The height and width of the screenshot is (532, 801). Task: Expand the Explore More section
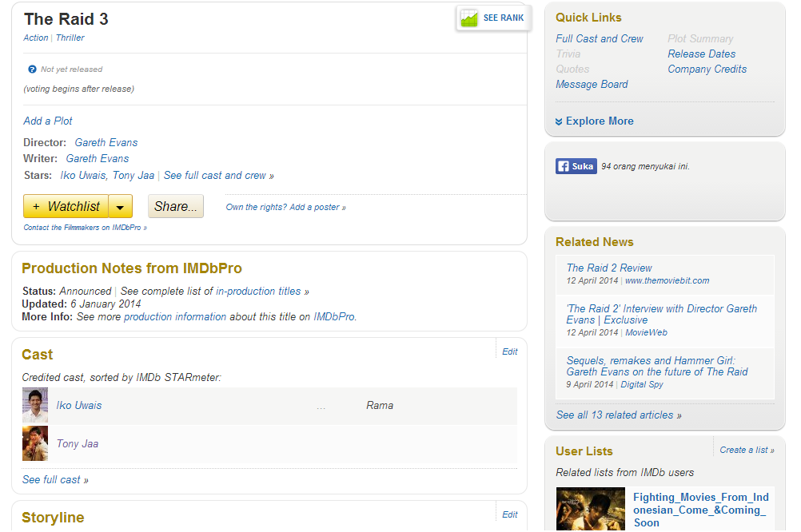coord(595,121)
